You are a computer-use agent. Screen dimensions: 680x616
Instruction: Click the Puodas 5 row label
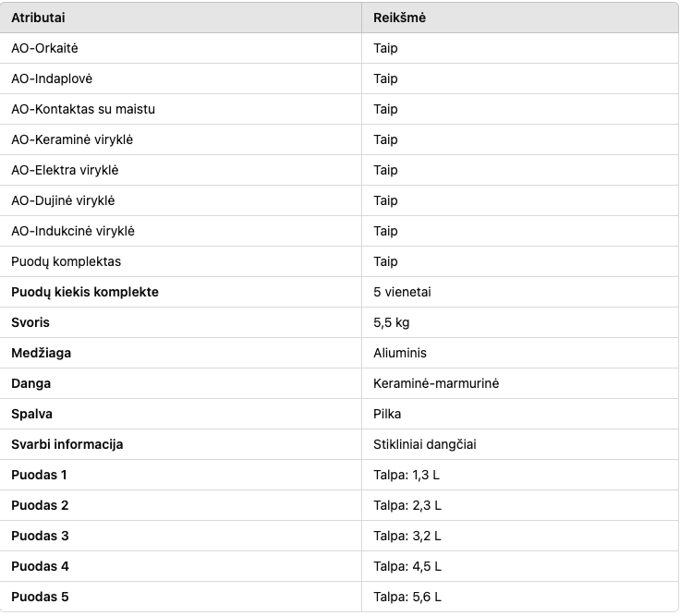click(40, 597)
